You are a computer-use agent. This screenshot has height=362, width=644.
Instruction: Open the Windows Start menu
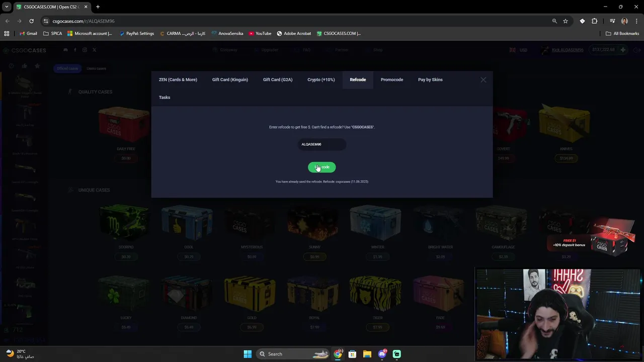[x=248, y=354]
